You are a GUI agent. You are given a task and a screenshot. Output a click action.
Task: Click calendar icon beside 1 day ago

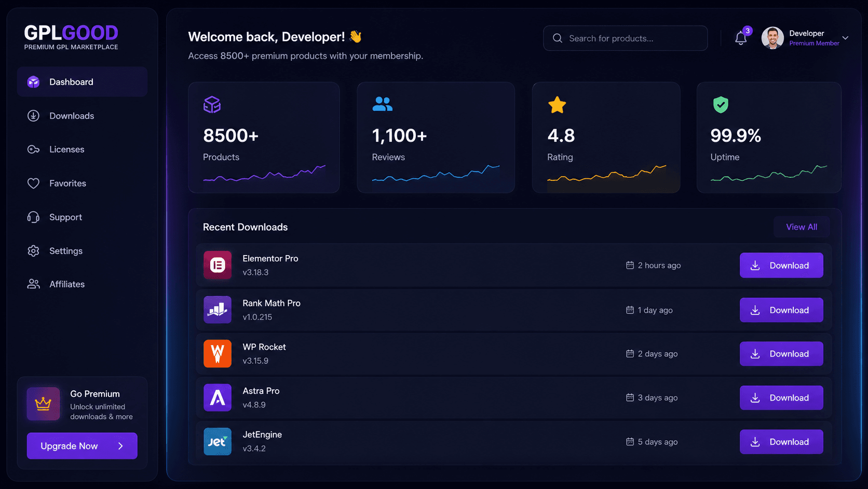point(630,310)
